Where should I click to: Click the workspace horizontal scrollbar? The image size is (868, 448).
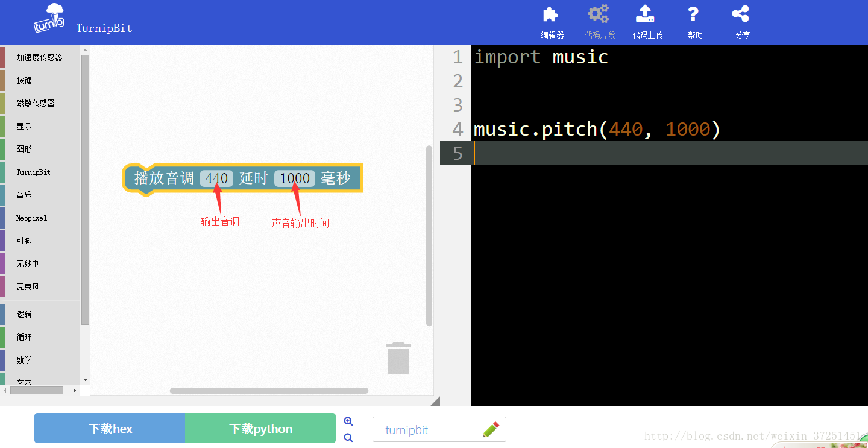click(269, 391)
